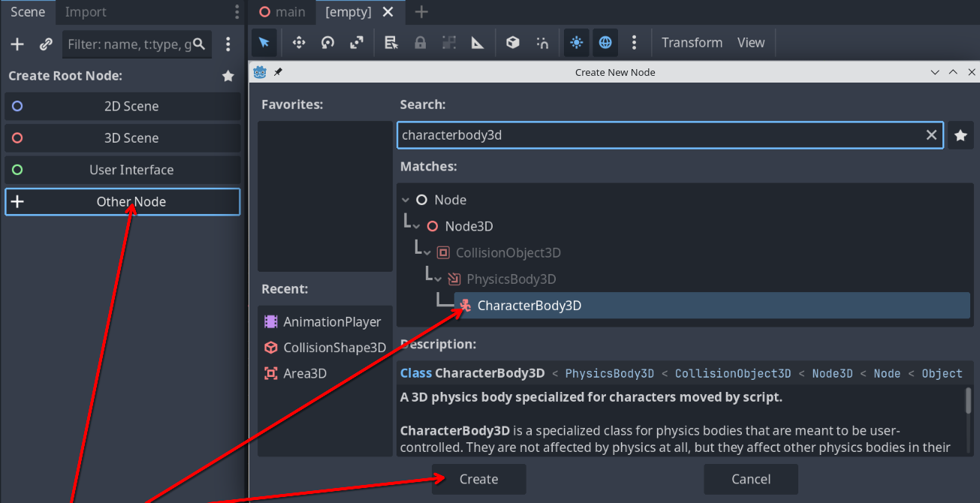Click the description panel scrollbar

click(x=968, y=400)
